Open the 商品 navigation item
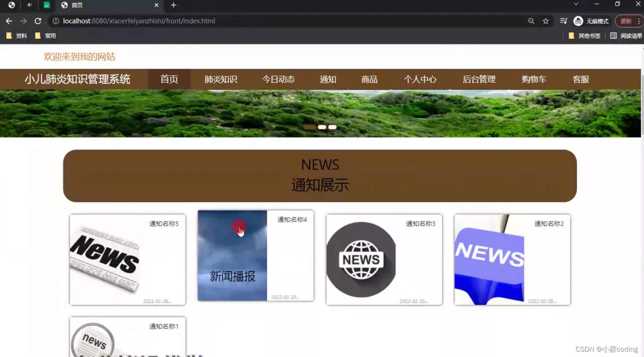Image resolution: width=644 pixels, height=357 pixels. click(x=369, y=79)
